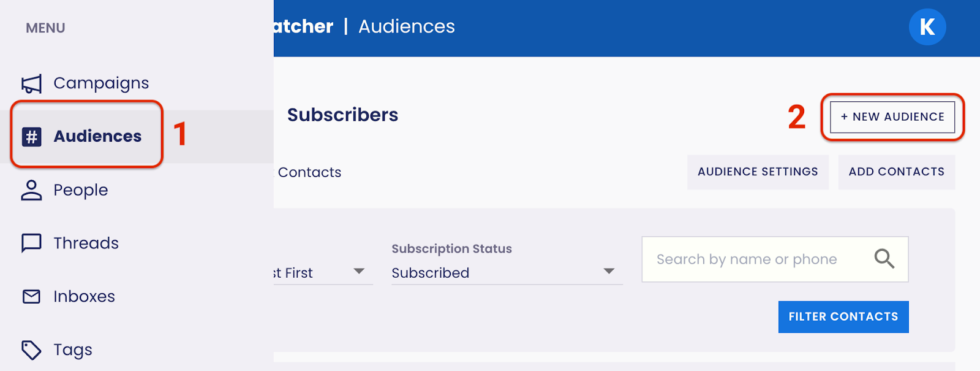Screen dimensions: 980x371
Task: Click the magnifying glass search icon
Action: [x=884, y=259]
